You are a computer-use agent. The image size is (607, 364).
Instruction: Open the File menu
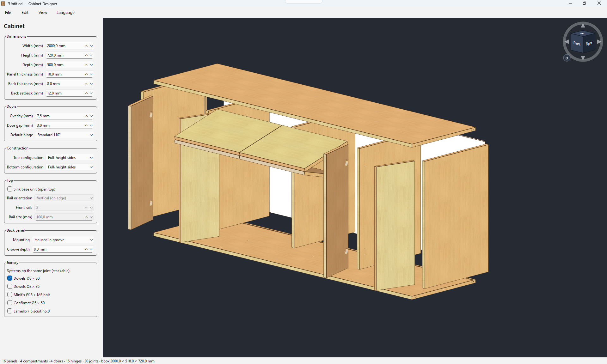8,13
